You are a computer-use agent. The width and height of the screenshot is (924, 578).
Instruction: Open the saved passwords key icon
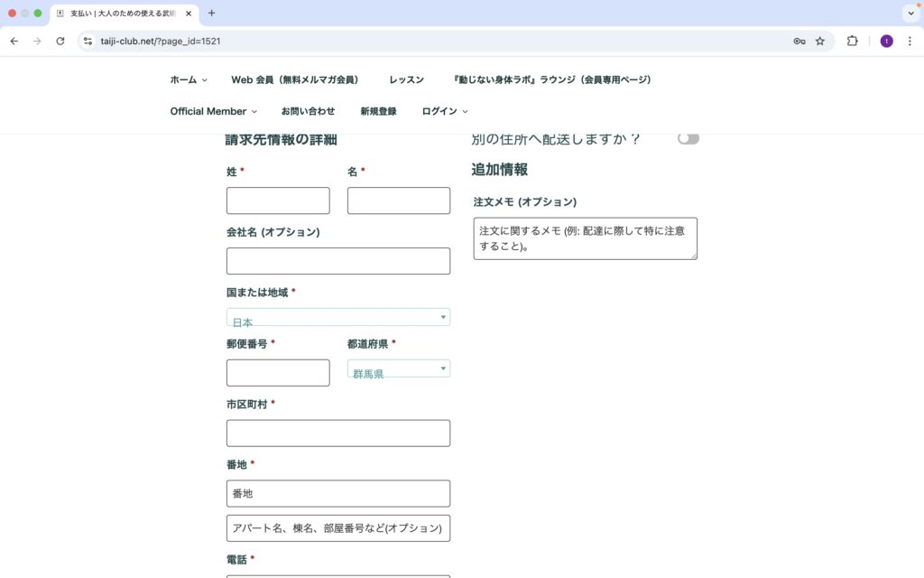[799, 41]
